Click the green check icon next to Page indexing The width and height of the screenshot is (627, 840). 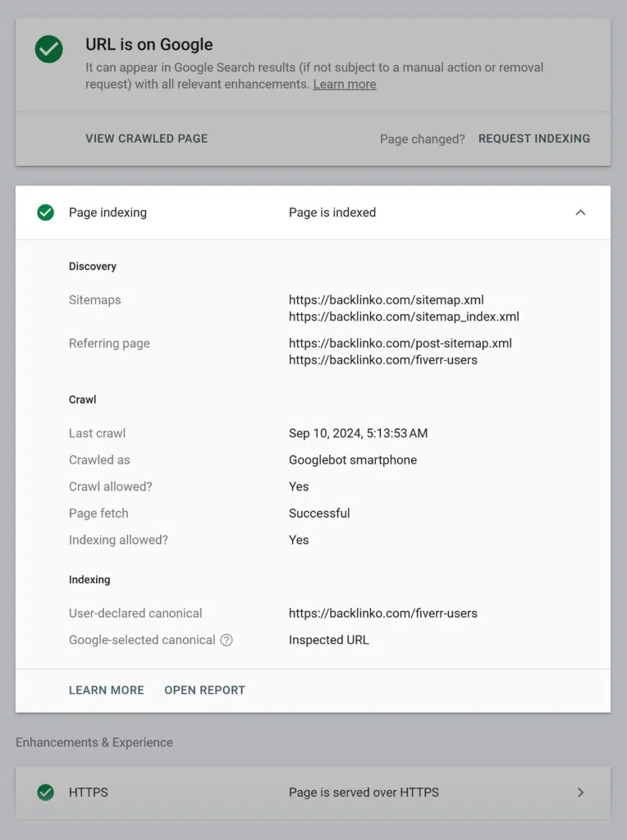(46, 212)
